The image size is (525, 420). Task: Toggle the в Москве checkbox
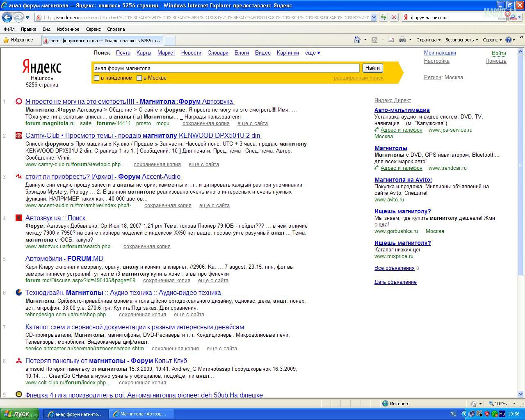click(139, 78)
